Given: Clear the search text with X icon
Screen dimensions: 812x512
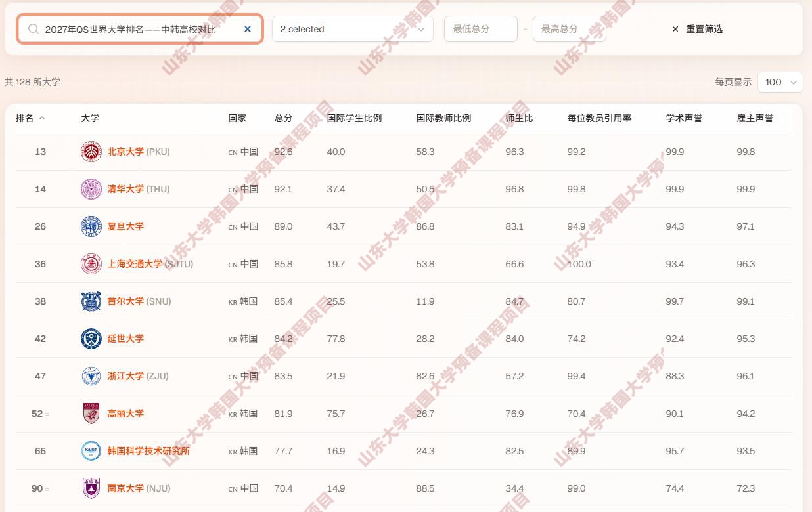Looking at the screenshot, I should pyautogui.click(x=248, y=29).
